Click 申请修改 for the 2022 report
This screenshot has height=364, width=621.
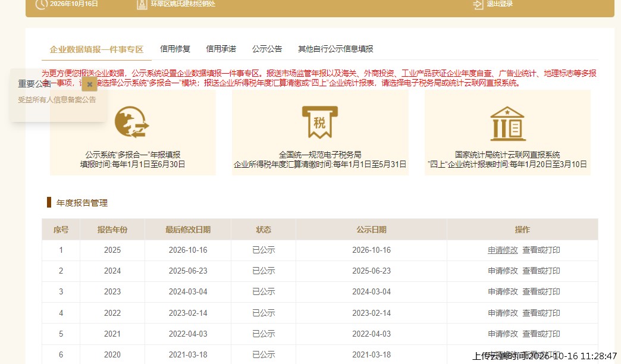coord(503,313)
